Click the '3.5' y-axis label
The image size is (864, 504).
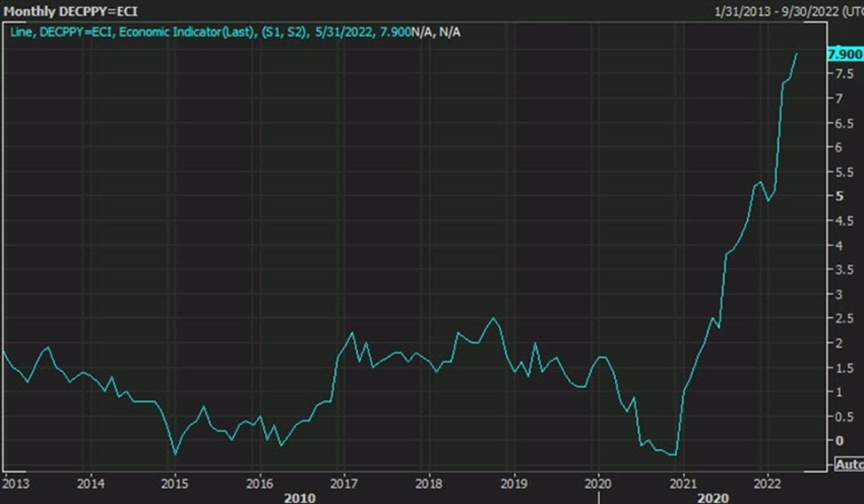pyautogui.click(x=845, y=269)
